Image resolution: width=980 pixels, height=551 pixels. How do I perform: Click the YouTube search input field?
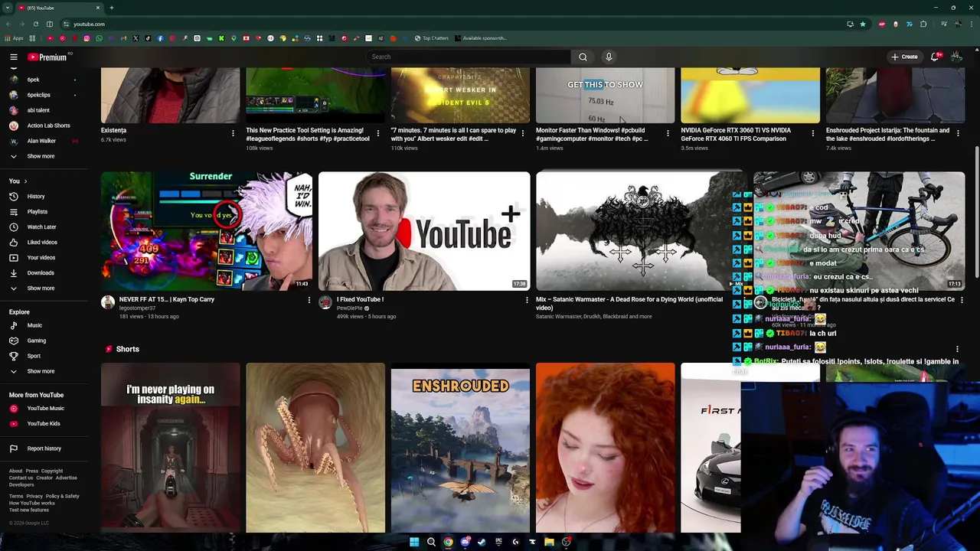click(469, 57)
